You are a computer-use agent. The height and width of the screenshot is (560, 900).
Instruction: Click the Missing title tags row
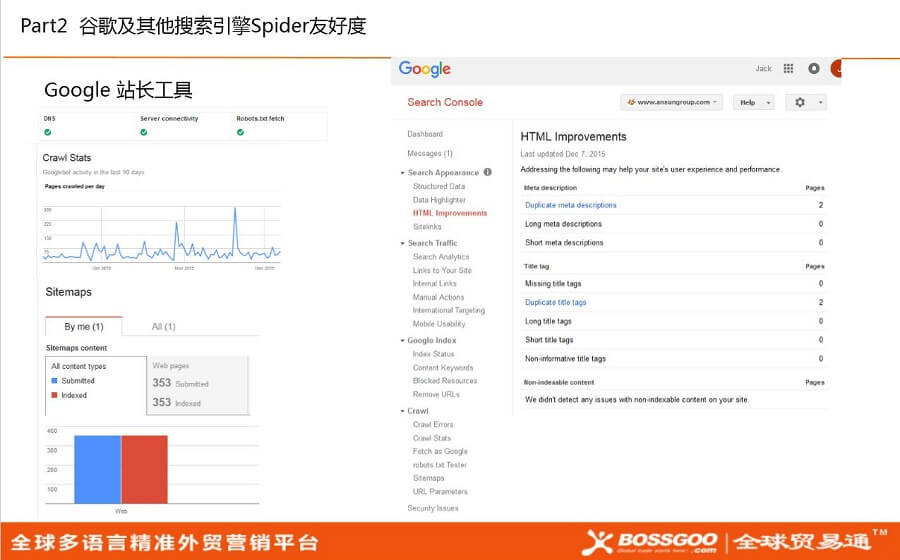[673, 283]
